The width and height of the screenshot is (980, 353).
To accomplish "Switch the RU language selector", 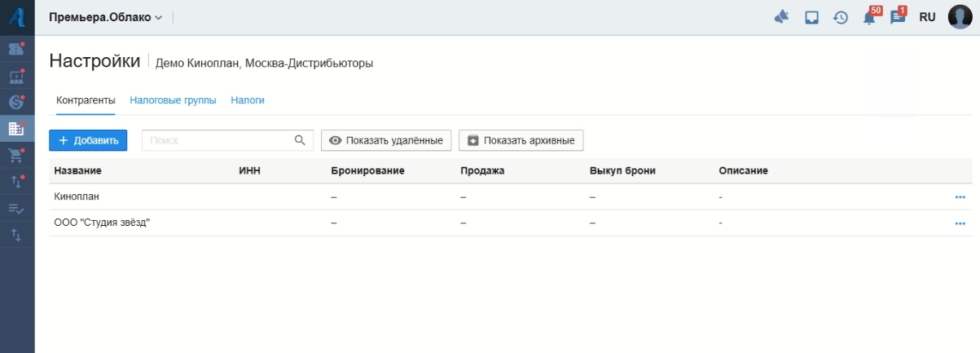I will tap(927, 17).
